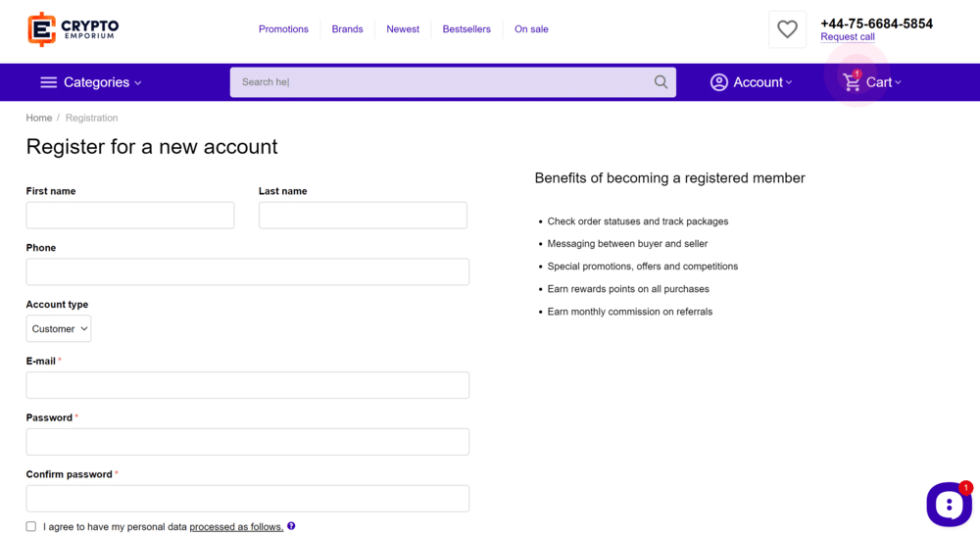
Task: Focus the First name input field
Action: (130, 215)
